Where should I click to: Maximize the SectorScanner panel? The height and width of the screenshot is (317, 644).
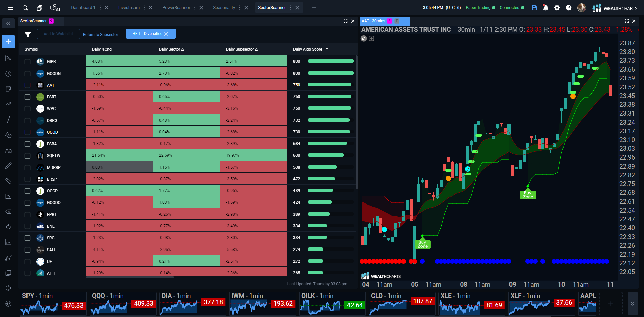(345, 21)
